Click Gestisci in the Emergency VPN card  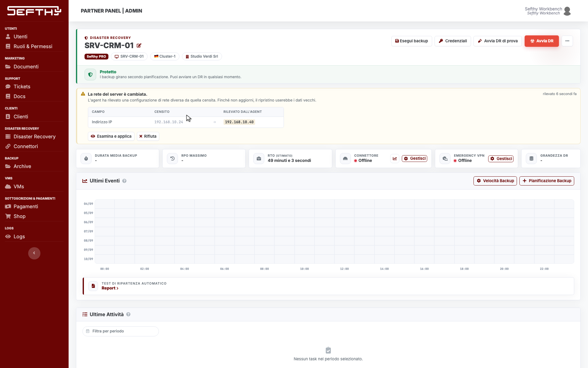[501, 159]
